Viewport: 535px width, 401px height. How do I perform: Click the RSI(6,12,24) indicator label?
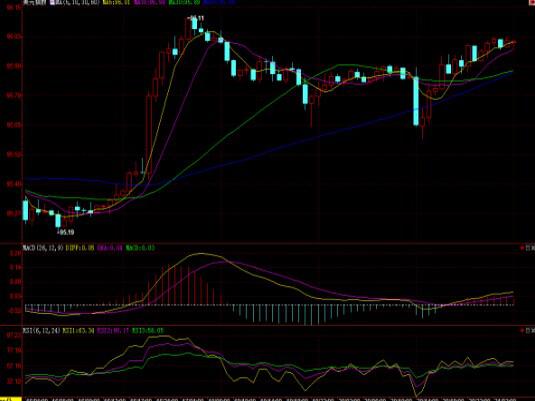pos(42,330)
